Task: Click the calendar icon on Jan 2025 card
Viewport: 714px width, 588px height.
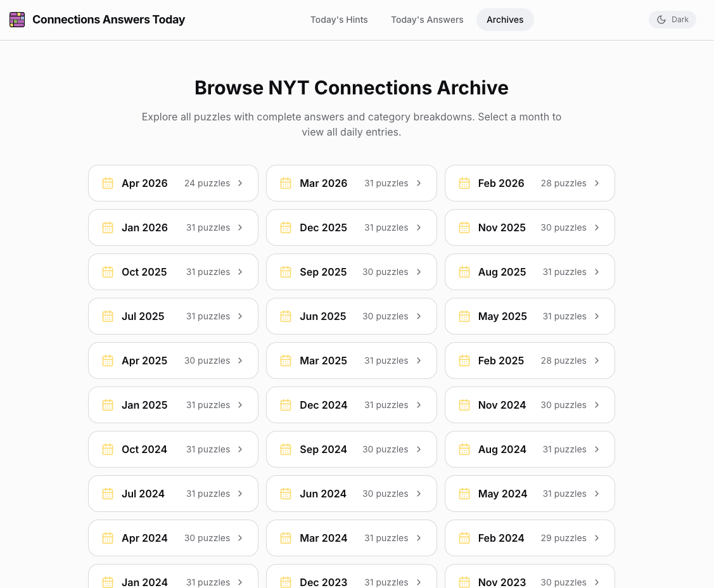Action: (108, 405)
